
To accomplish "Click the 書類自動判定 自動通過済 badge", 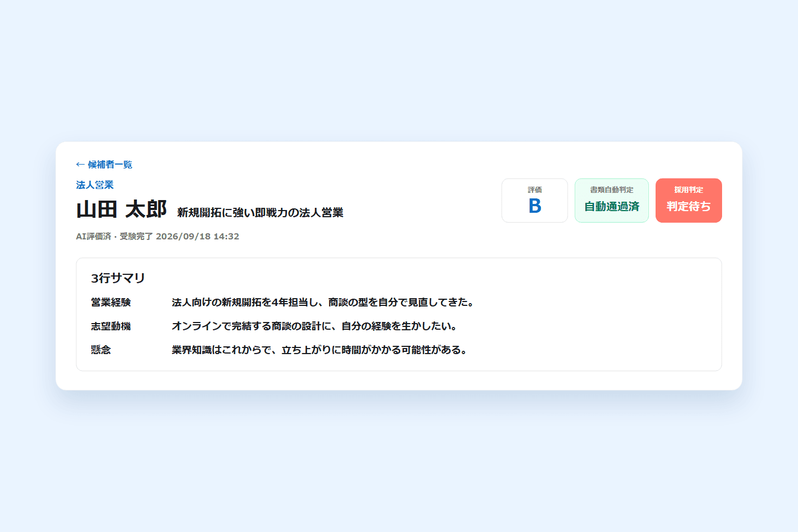I will (612, 201).
